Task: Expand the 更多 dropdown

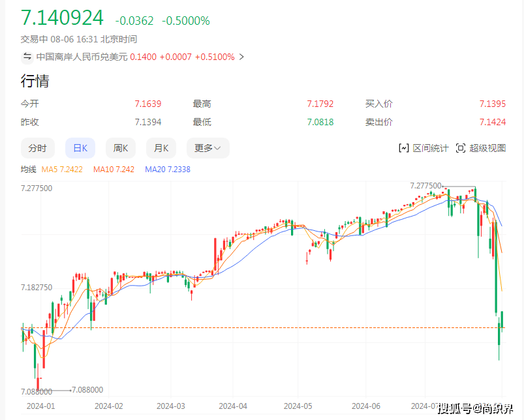Action: point(208,148)
